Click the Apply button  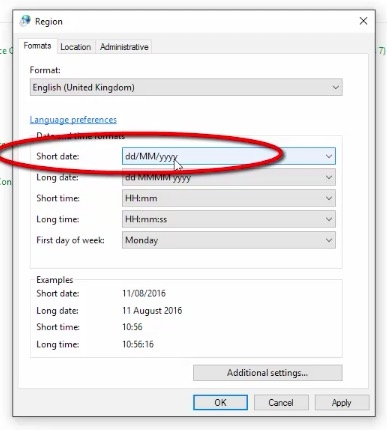pos(342,403)
